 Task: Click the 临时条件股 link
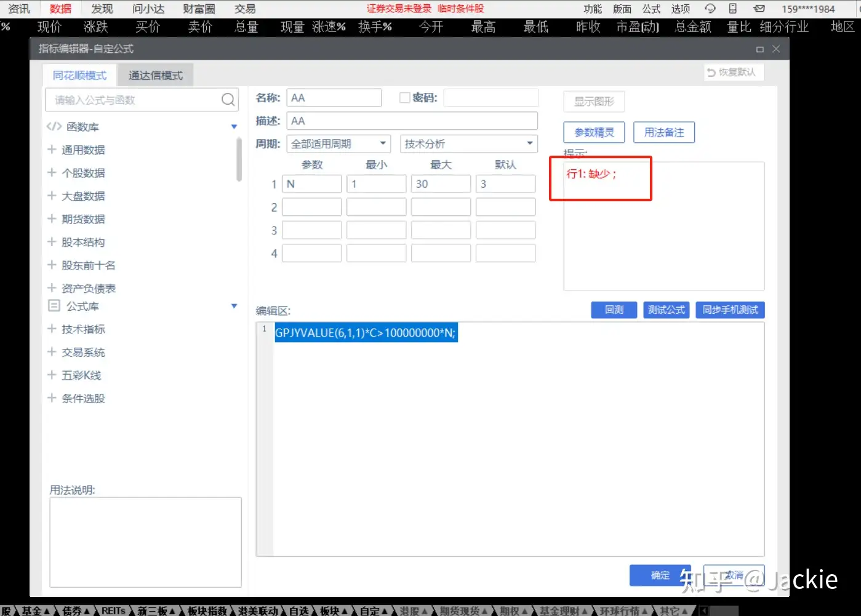point(460,9)
